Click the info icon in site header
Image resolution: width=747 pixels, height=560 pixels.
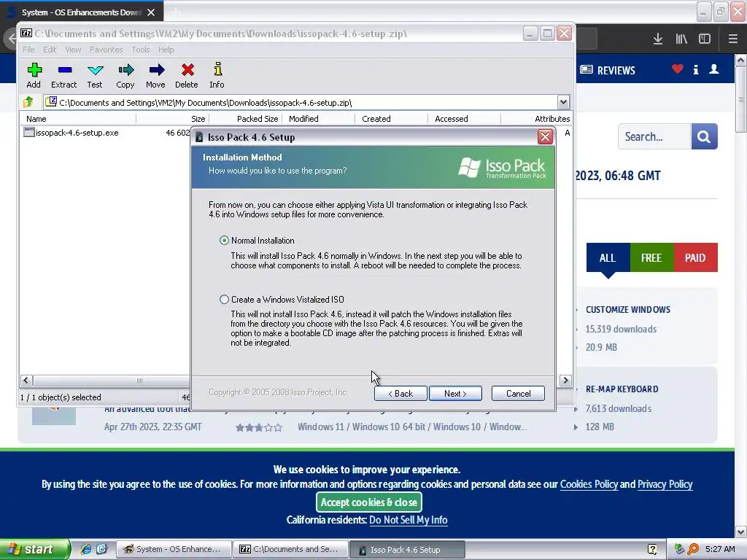(x=696, y=69)
